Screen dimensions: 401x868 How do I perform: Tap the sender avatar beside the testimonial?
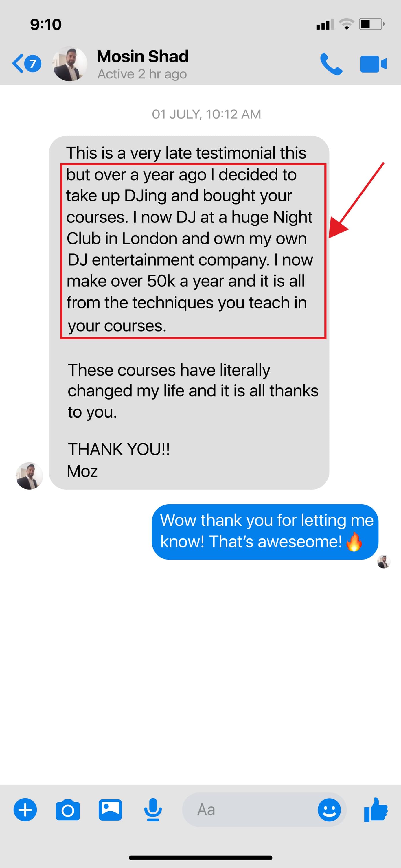pyautogui.click(x=29, y=476)
